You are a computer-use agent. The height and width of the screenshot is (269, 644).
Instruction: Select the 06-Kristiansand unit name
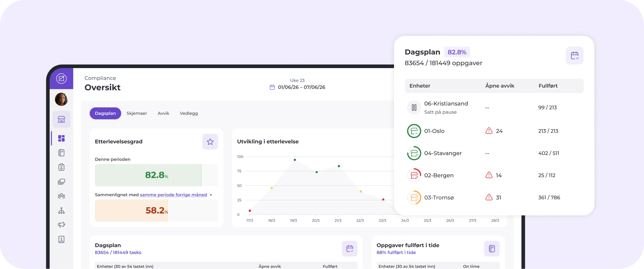click(x=446, y=104)
